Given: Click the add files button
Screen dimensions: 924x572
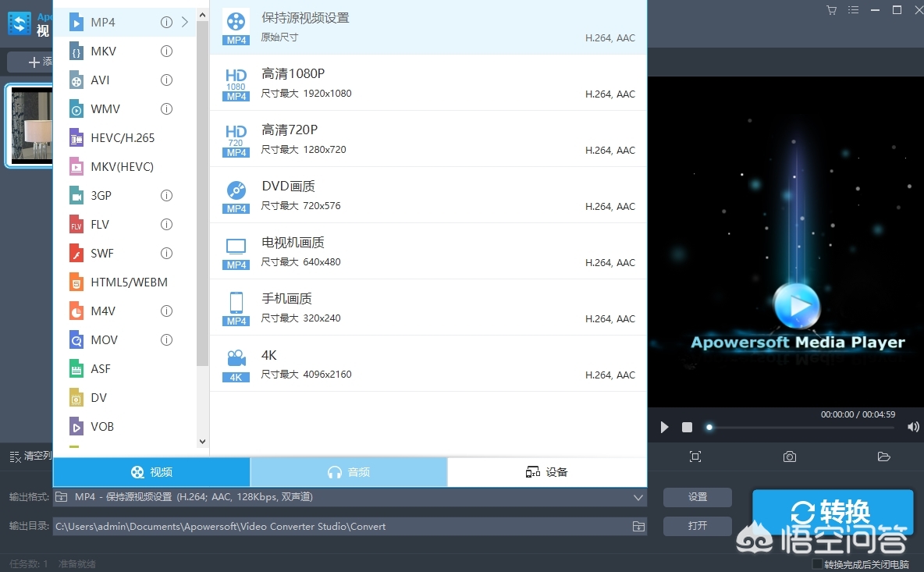Looking at the screenshot, I should coord(30,62).
